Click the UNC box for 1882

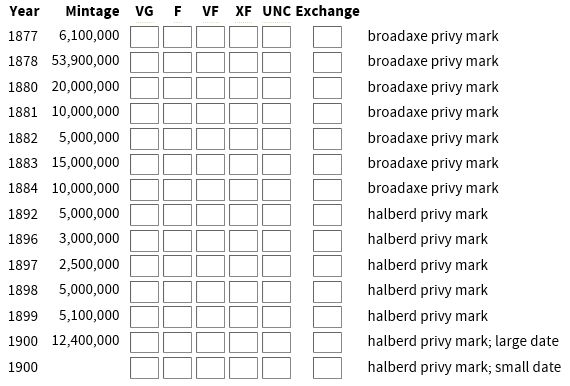click(276, 138)
